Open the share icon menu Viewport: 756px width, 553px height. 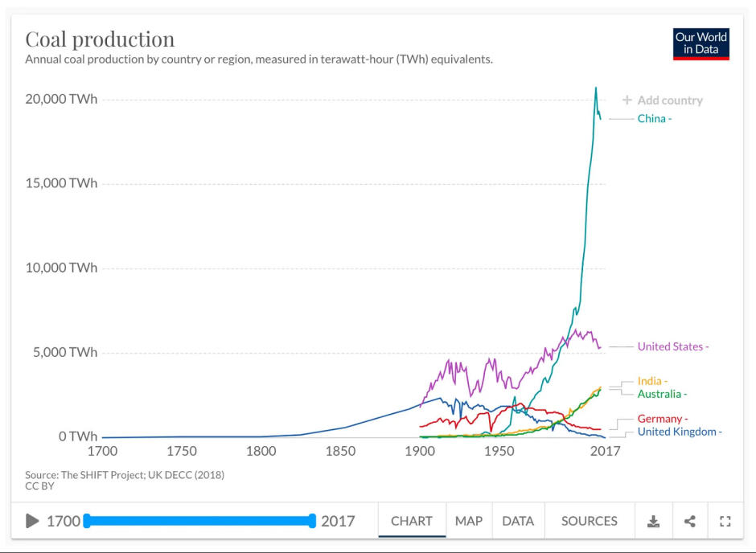pos(690,521)
